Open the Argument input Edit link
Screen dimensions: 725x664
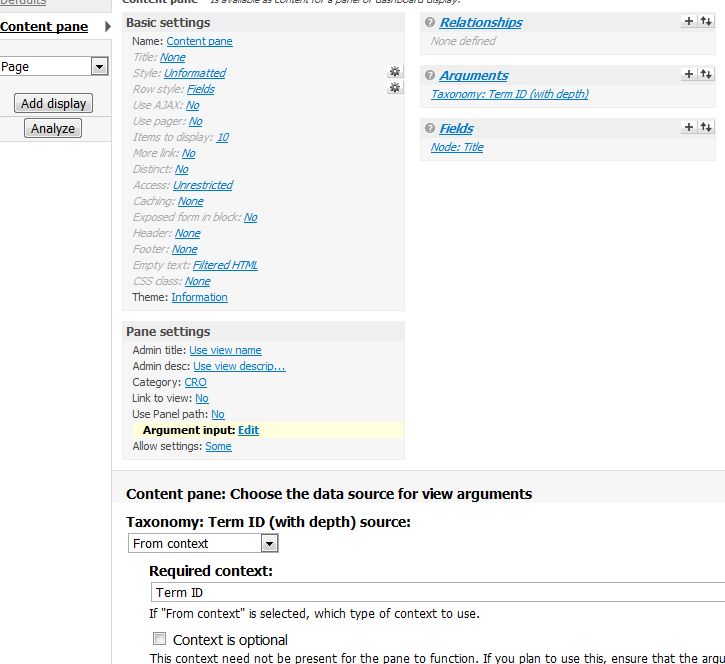pyautogui.click(x=248, y=430)
